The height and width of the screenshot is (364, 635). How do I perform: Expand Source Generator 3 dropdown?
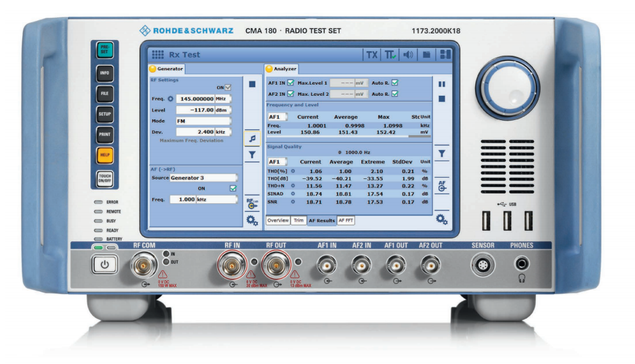[202, 177]
